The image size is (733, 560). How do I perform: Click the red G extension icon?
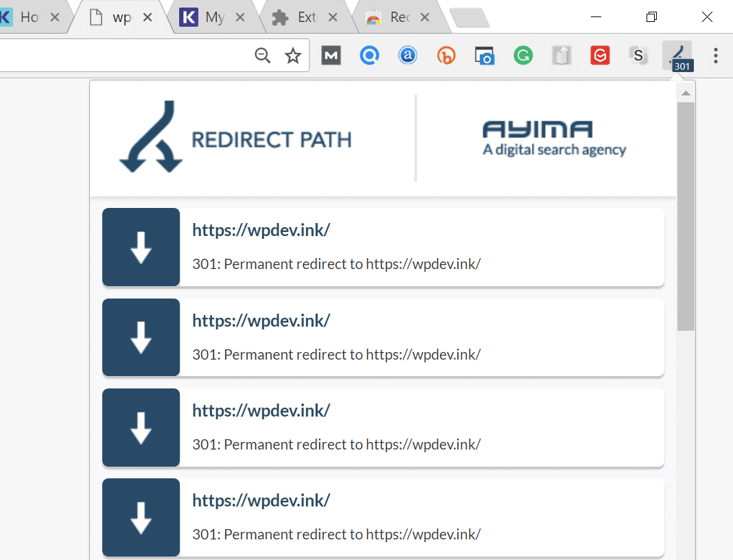pyautogui.click(x=600, y=56)
